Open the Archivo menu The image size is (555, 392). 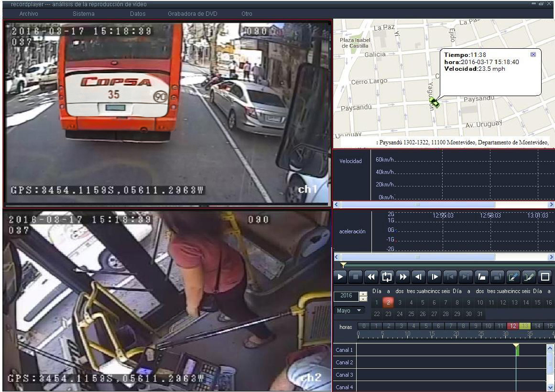[28, 13]
